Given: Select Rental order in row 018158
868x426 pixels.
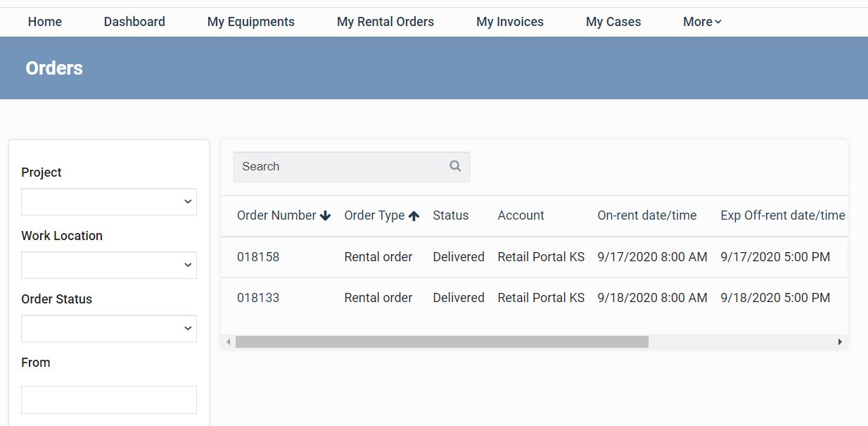Looking at the screenshot, I should pyautogui.click(x=378, y=257).
